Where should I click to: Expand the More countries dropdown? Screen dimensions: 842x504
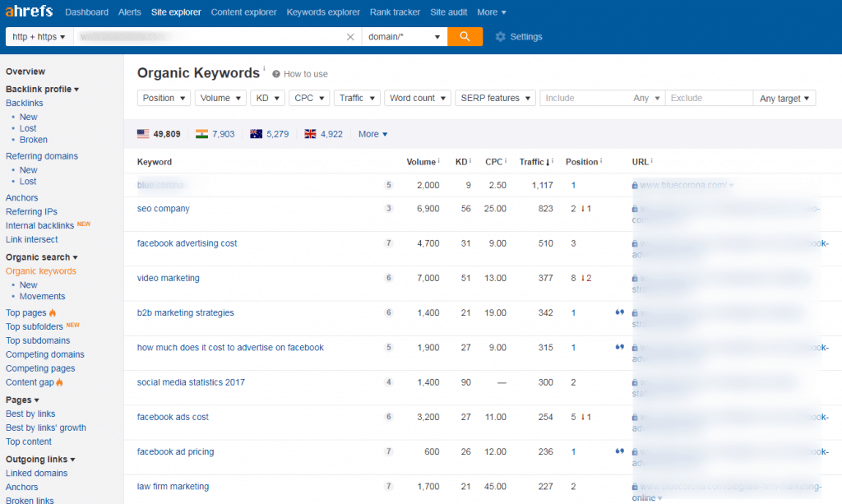coord(372,134)
